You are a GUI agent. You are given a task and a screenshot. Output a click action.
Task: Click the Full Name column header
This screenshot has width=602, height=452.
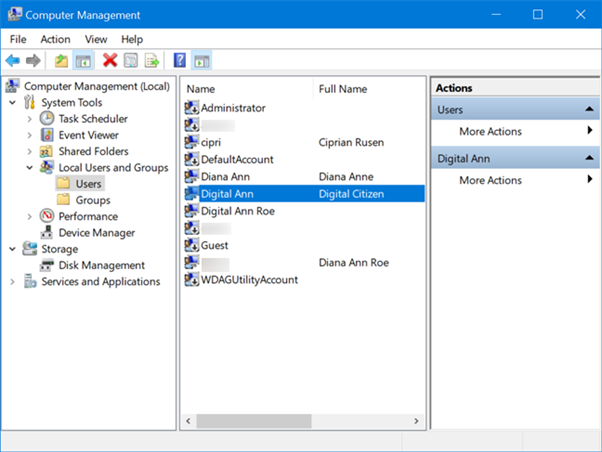(x=341, y=89)
